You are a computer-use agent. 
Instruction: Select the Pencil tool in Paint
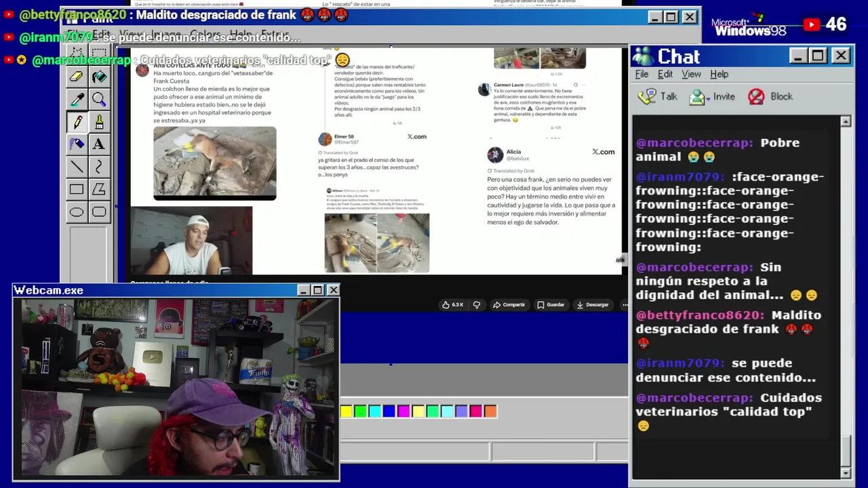pos(77,123)
